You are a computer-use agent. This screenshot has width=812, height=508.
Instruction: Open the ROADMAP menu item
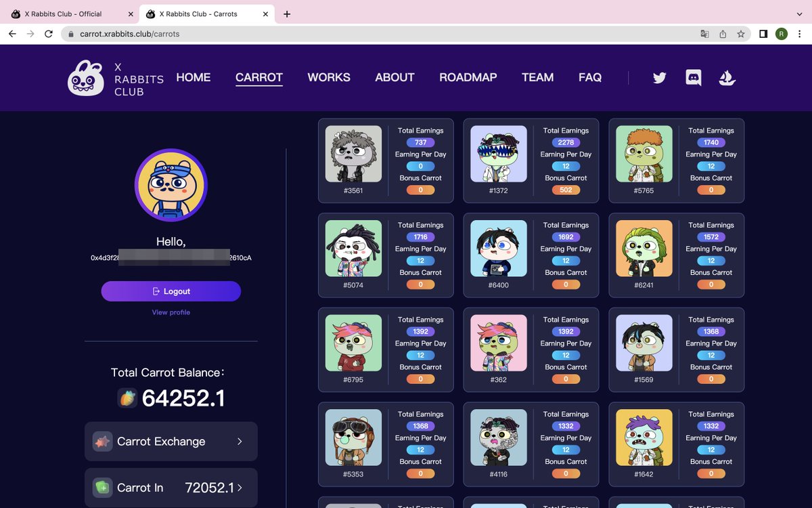pos(468,77)
